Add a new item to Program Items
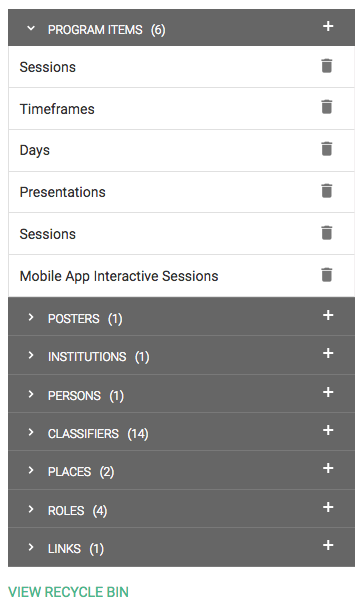Viewport: 362px width, 612px height. coord(328,26)
